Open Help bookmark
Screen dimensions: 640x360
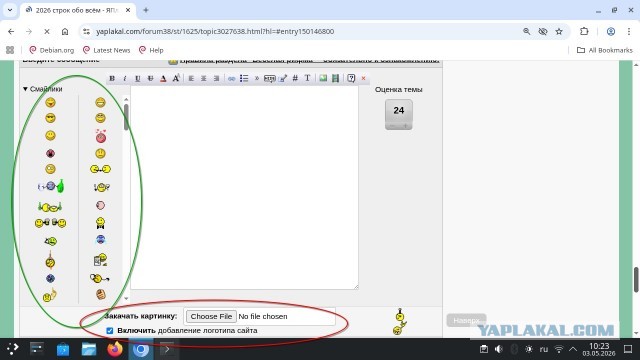(x=151, y=50)
